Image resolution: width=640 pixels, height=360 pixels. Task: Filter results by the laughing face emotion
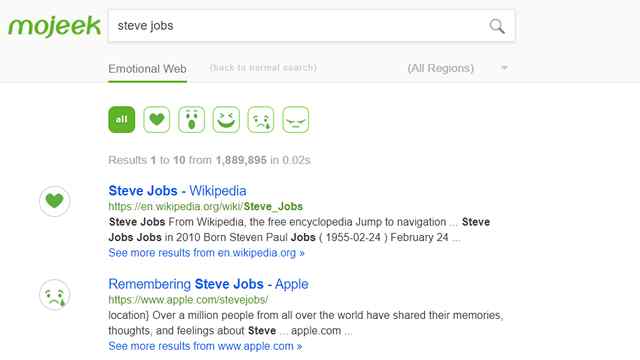226,120
